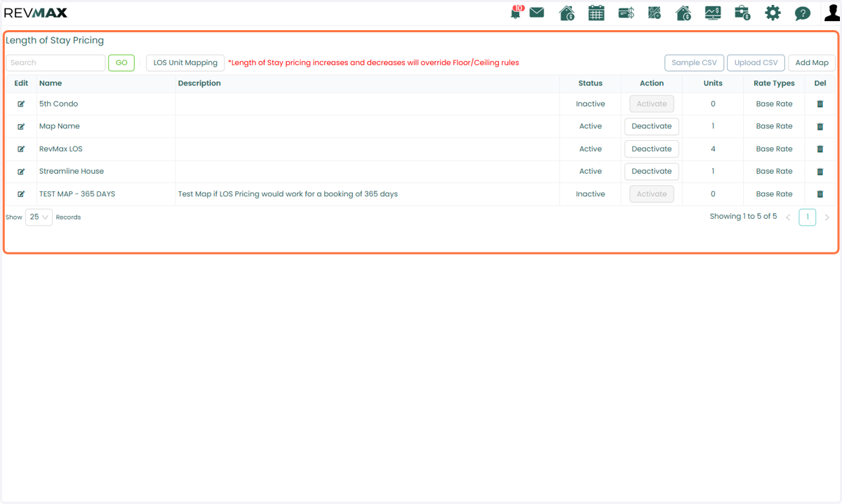
Task: Select the 'RevMax LOS' name cell
Action: (61, 149)
